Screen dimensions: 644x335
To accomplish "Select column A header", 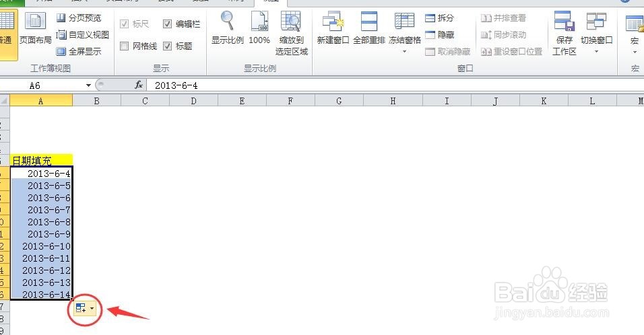I will (x=40, y=100).
